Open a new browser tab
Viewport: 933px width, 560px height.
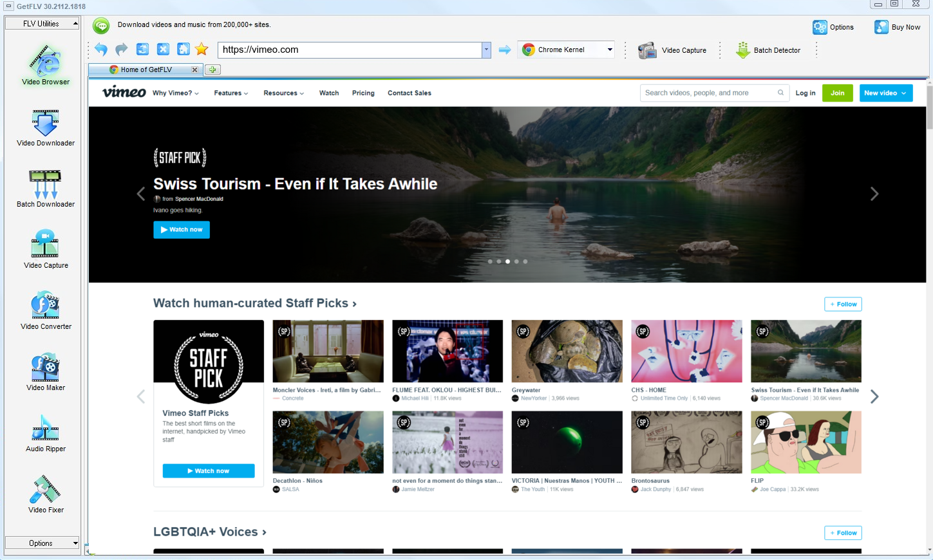tap(212, 70)
